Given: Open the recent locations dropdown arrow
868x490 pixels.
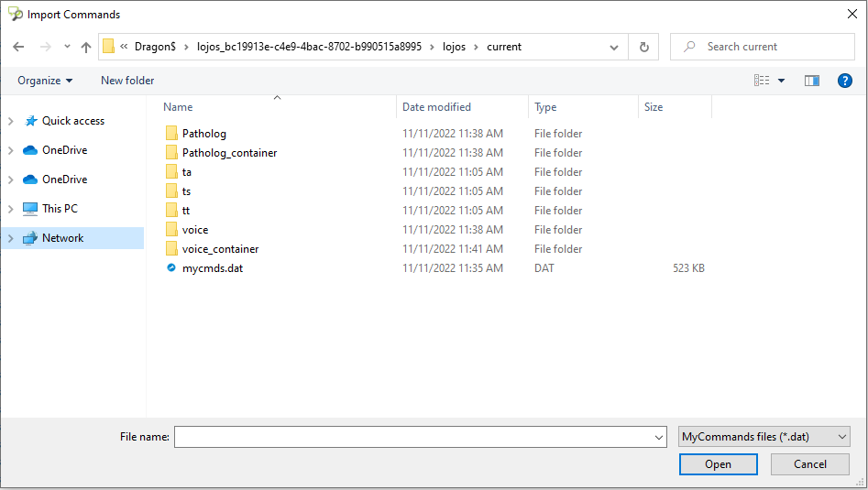Looking at the screenshot, I should [x=67, y=47].
